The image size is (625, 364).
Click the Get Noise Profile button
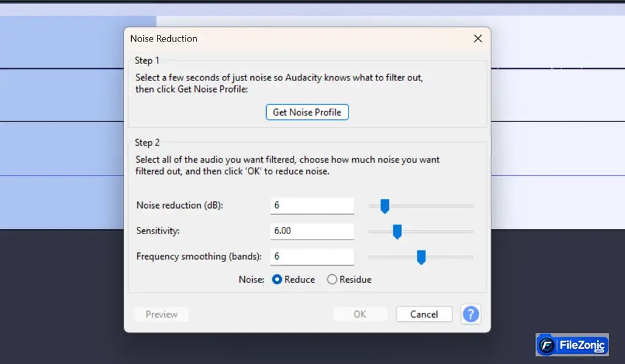pyautogui.click(x=307, y=112)
